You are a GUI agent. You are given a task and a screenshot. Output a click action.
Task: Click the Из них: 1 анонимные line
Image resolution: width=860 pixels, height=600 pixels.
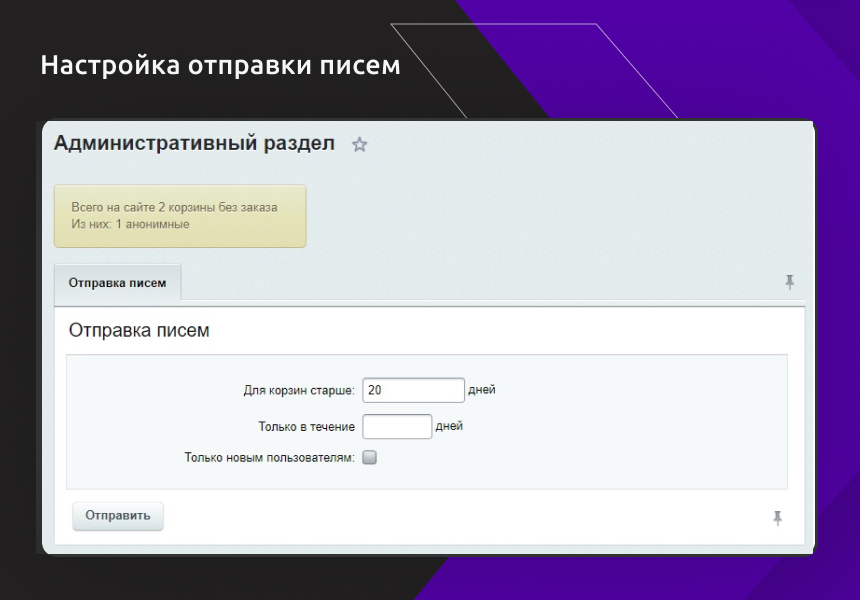click(130, 224)
